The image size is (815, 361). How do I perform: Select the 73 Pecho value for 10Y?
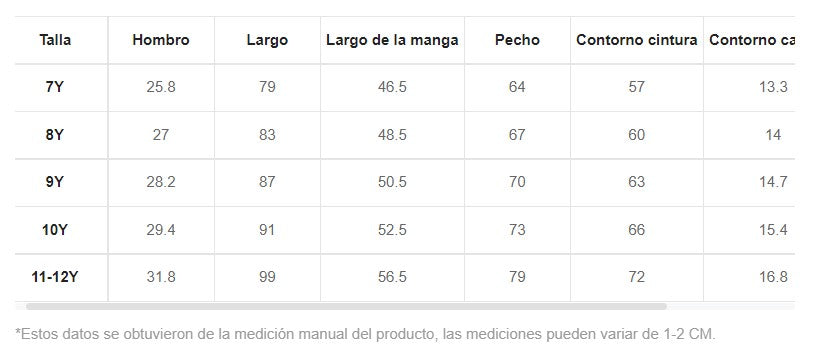(517, 230)
